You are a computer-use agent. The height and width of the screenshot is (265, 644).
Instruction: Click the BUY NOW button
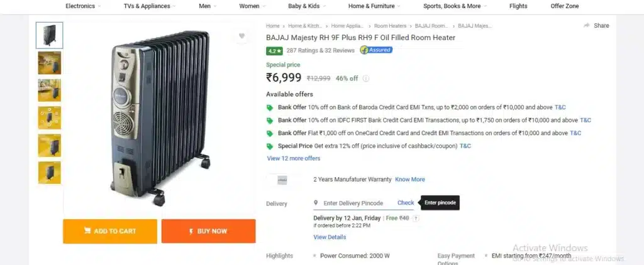point(208,231)
